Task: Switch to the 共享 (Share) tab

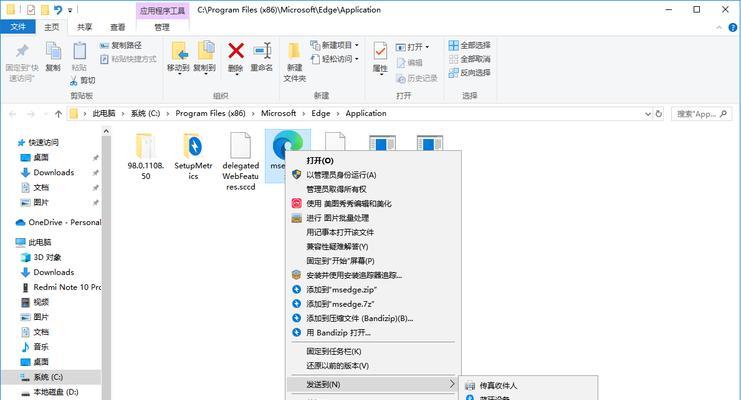Action: click(85, 27)
